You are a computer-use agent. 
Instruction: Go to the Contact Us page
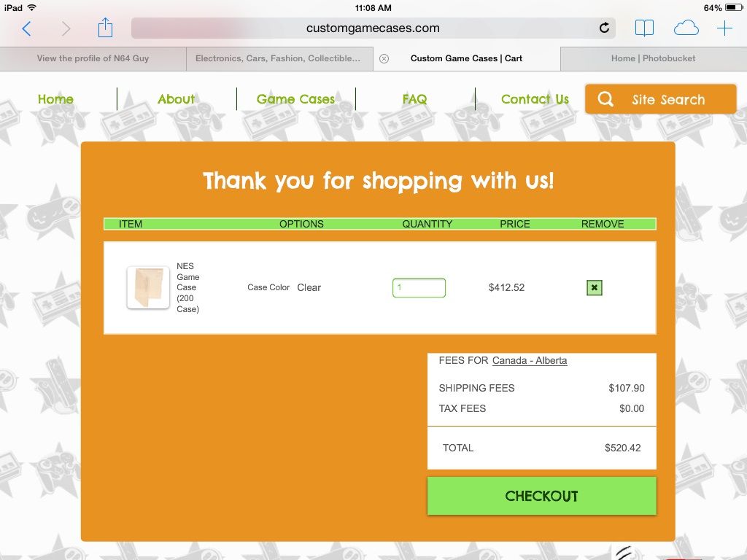[x=535, y=99]
